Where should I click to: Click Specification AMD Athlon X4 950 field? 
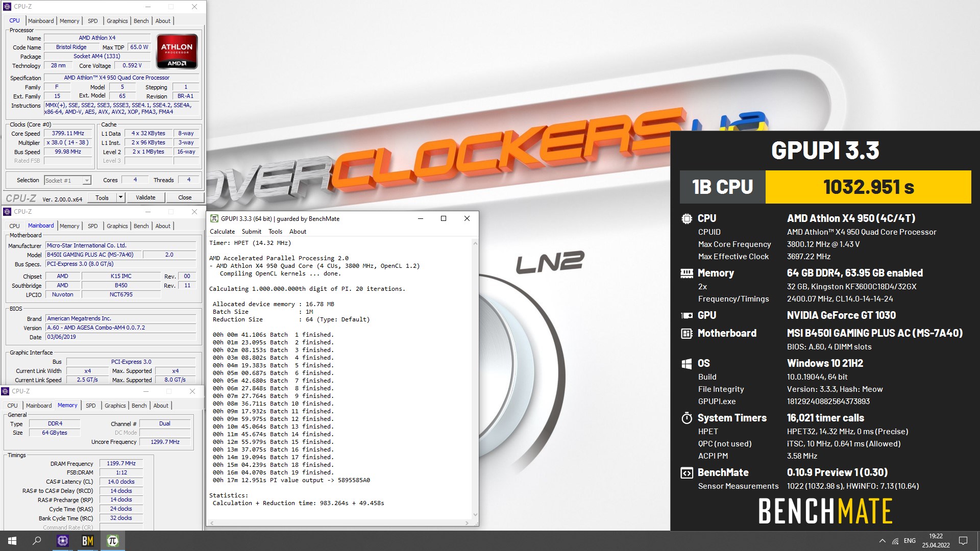click(x=122, y=78)
